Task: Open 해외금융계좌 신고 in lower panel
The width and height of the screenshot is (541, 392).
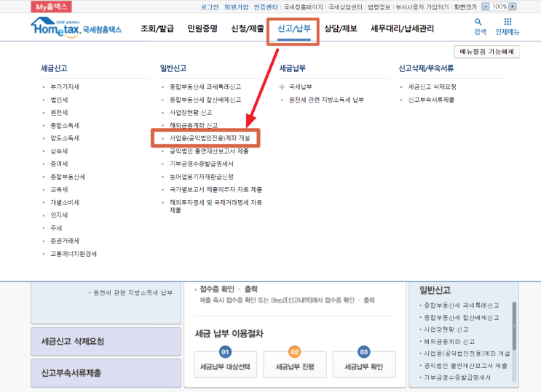Action: [x=449, y=342]
